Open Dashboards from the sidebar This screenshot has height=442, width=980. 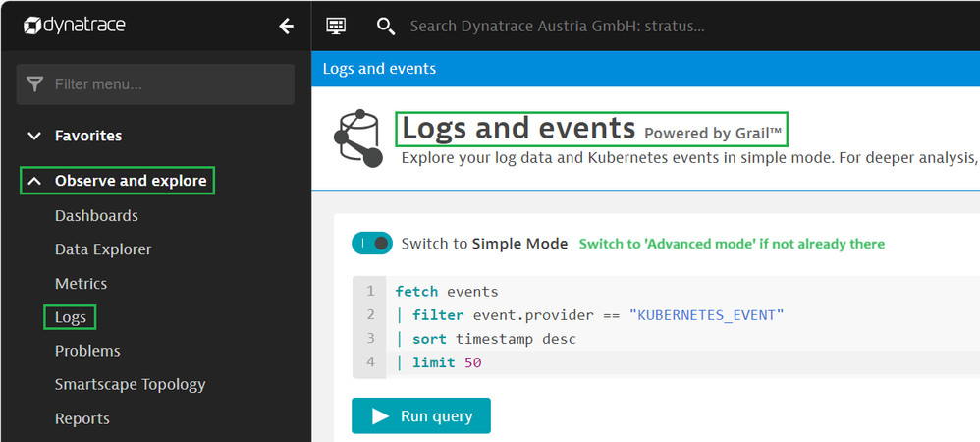coord(96,216)
